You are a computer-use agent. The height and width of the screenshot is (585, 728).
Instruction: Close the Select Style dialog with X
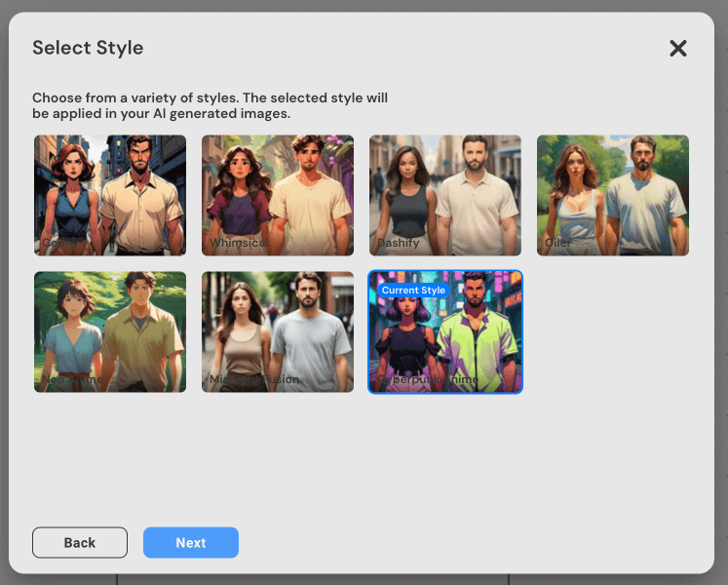pos(678,49)
